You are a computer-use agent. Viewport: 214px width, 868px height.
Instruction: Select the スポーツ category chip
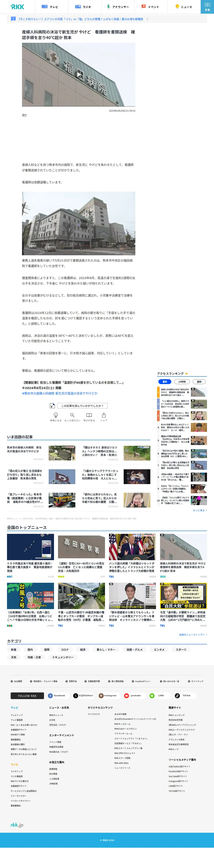tap(181, 650)
